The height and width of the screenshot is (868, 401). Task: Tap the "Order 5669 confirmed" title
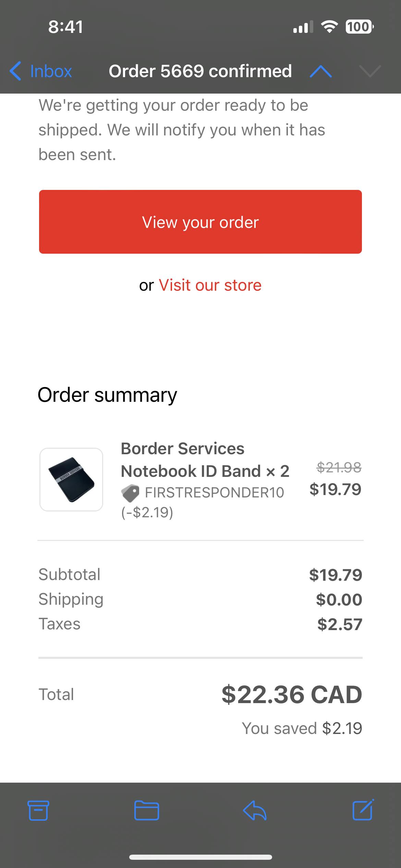point(200,71)
